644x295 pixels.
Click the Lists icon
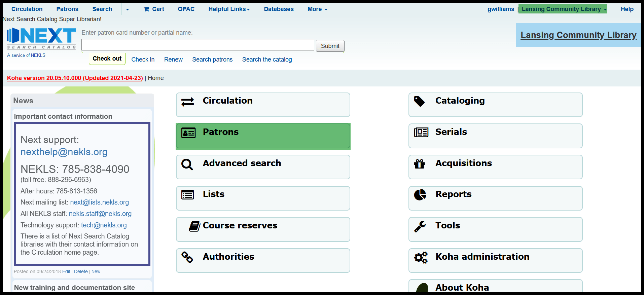[187, 195]
